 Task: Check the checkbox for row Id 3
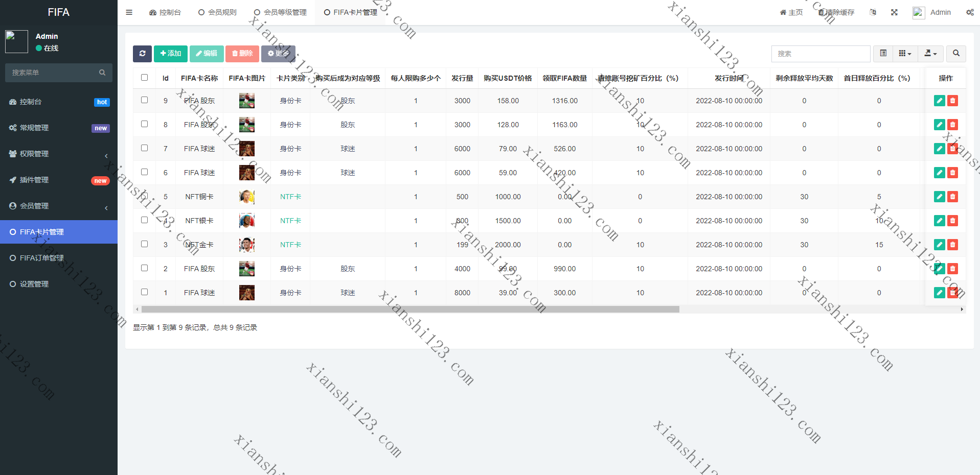[144, 244]
